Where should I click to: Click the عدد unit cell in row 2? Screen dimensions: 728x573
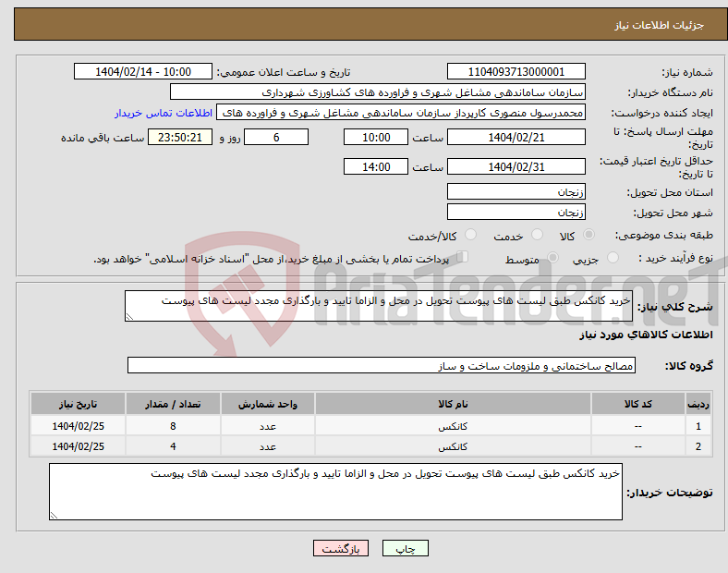(268, 446)
